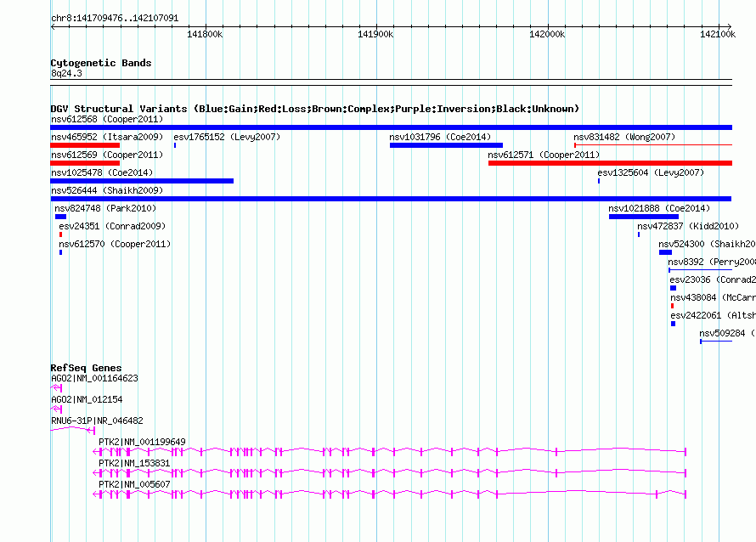Click the nsv612570 (Cooper2011) label
The height and width of the screenshot is (542, 756).
tap(115, 244)
